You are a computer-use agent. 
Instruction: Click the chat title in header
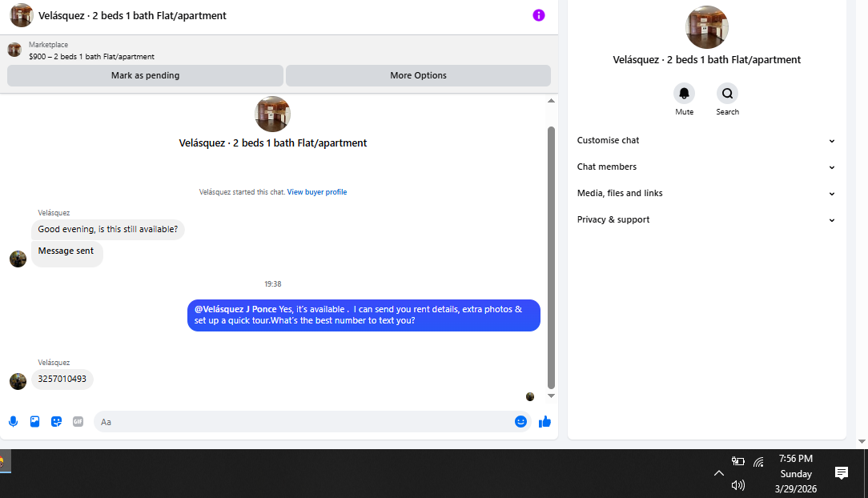tap(132, 15)
